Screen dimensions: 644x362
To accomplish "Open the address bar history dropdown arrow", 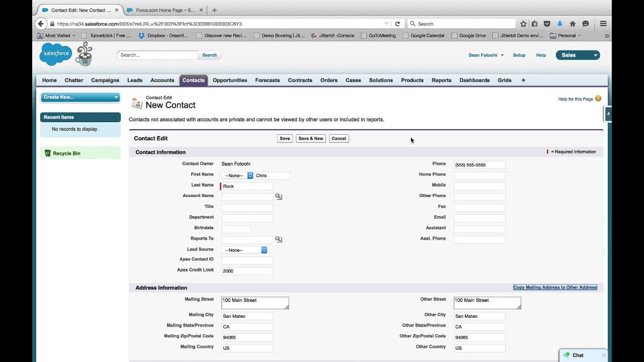I will tap(386, 24).
